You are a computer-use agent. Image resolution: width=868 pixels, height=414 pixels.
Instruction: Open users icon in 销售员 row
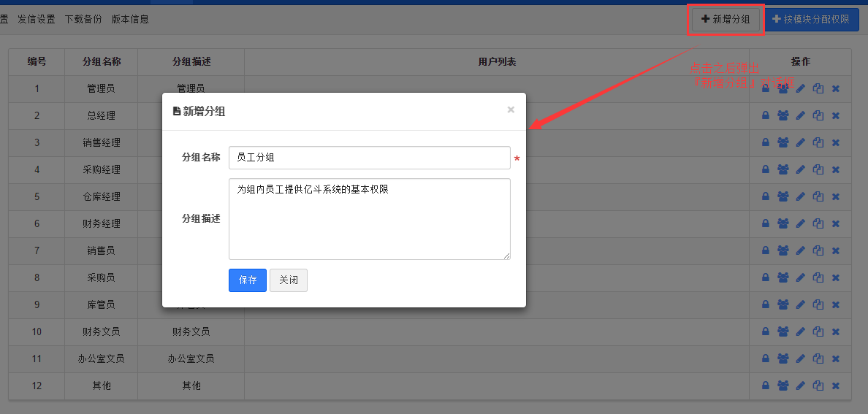783,250
